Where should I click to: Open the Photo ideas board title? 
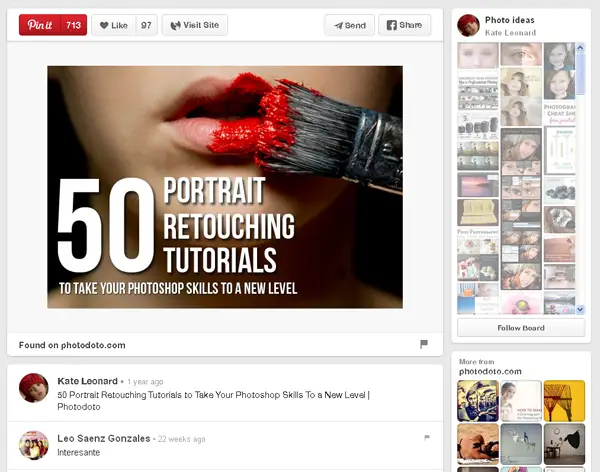[510, 20]
